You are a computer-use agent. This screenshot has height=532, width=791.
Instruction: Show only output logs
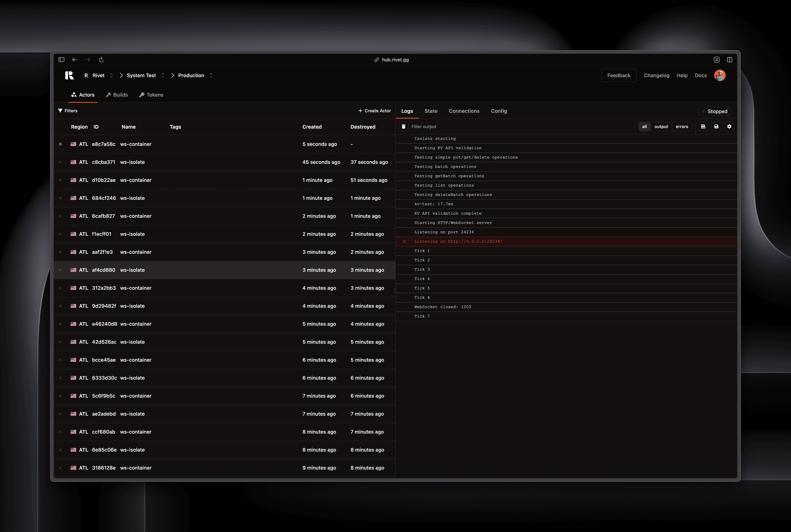(x=661, y=126)
